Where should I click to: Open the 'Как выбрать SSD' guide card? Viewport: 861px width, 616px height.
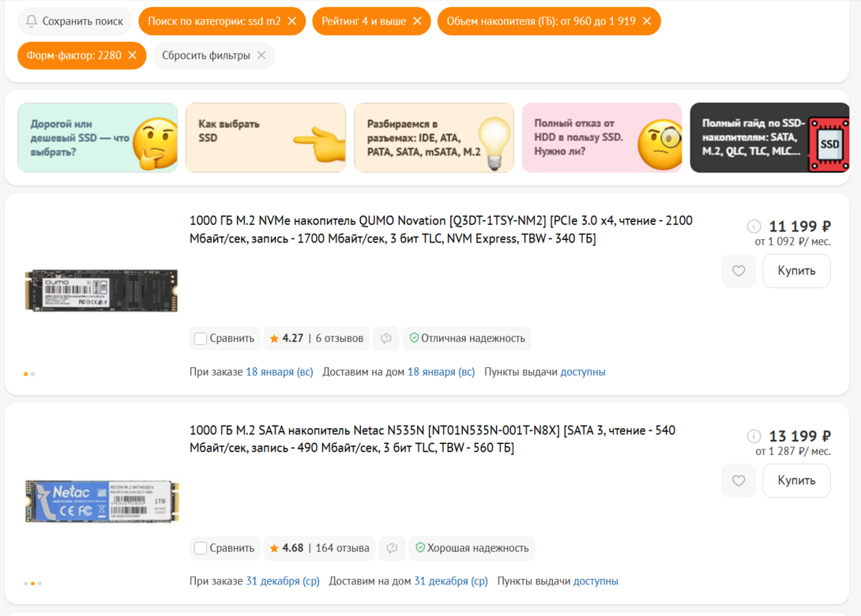(265, 137)
